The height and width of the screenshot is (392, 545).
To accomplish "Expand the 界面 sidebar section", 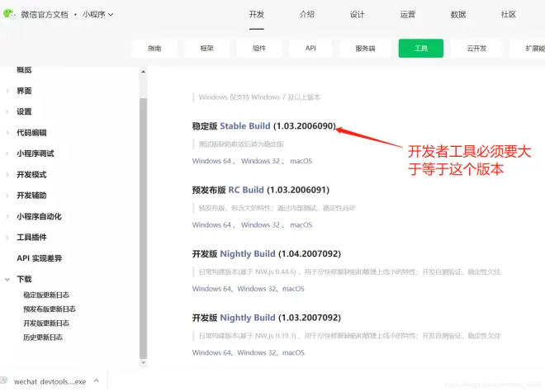I will [x=7, y=91].
